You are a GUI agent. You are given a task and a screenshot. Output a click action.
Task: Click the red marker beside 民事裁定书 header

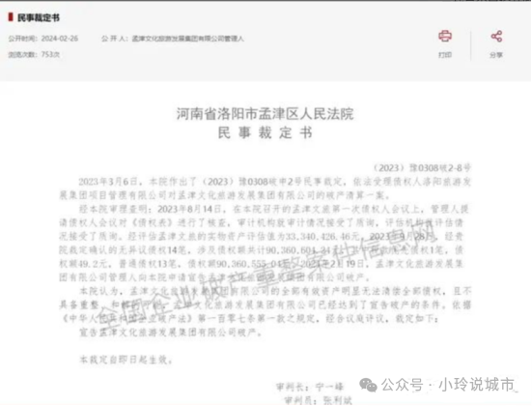(11, 17)
